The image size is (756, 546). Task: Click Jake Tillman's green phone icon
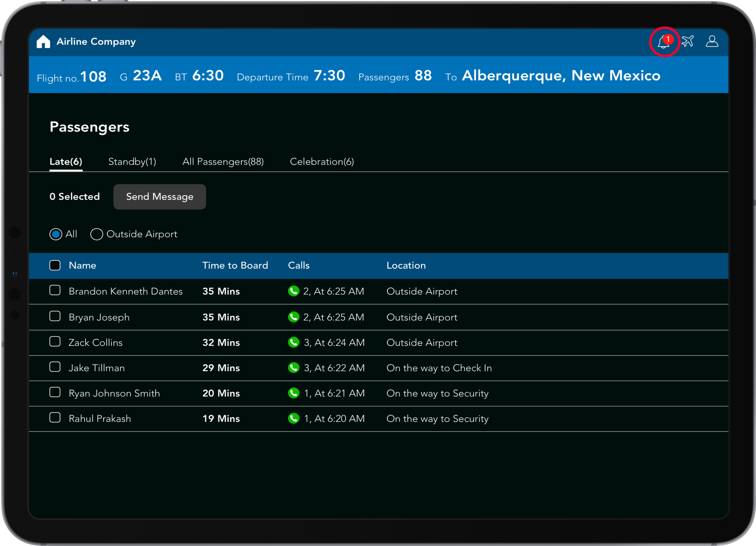(293, 368)
